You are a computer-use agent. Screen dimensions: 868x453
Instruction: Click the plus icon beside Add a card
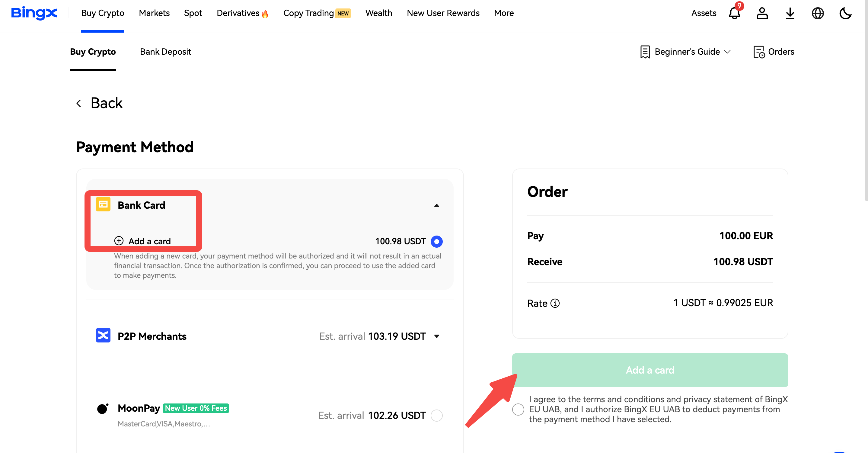(x=119, y=241)
